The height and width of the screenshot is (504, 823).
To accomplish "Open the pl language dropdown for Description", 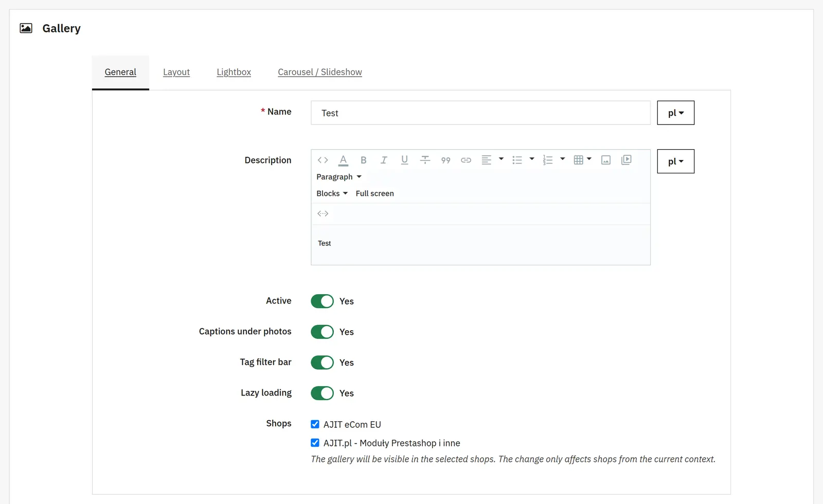I will tap(676, 161).
